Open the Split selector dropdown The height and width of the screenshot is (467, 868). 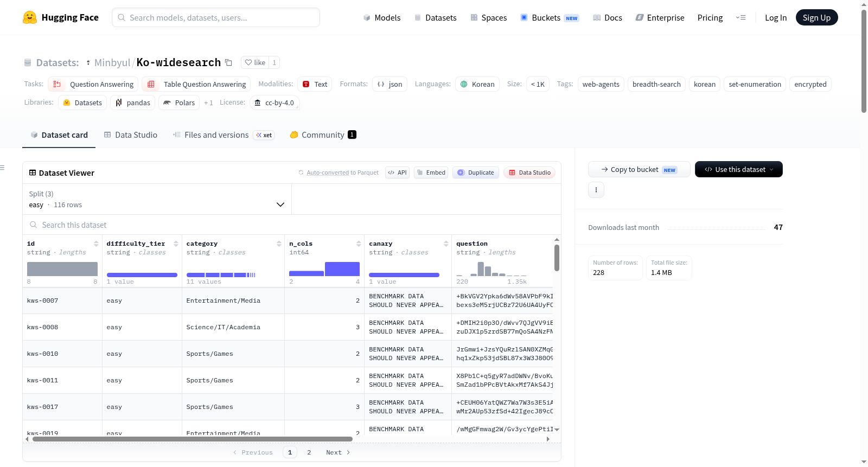(157, 199)
